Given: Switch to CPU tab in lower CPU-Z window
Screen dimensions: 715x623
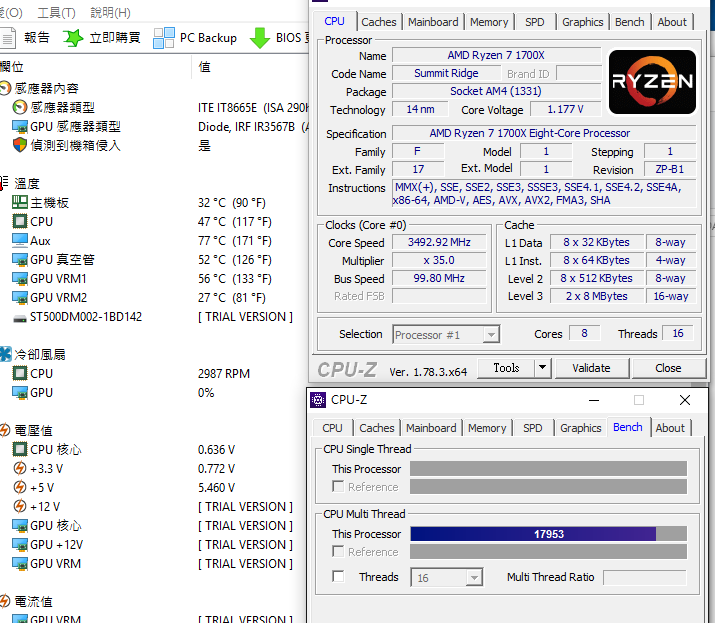Looking at the screenshot, I should pos(332,428).
